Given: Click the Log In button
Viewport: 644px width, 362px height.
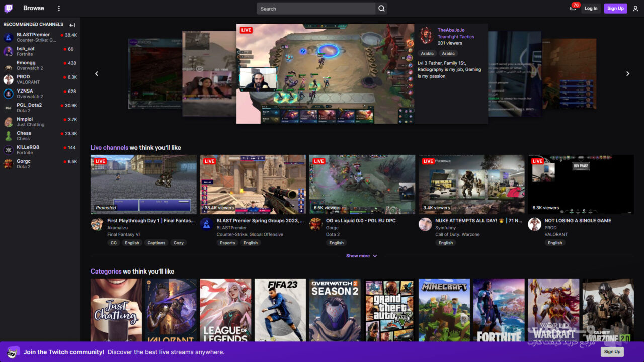Looking at the screenshot, I should click(x=591, y=8).
